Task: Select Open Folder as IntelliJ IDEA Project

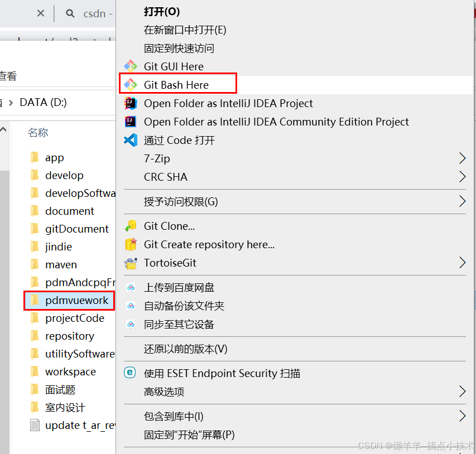Action: [x=228, y=103]
